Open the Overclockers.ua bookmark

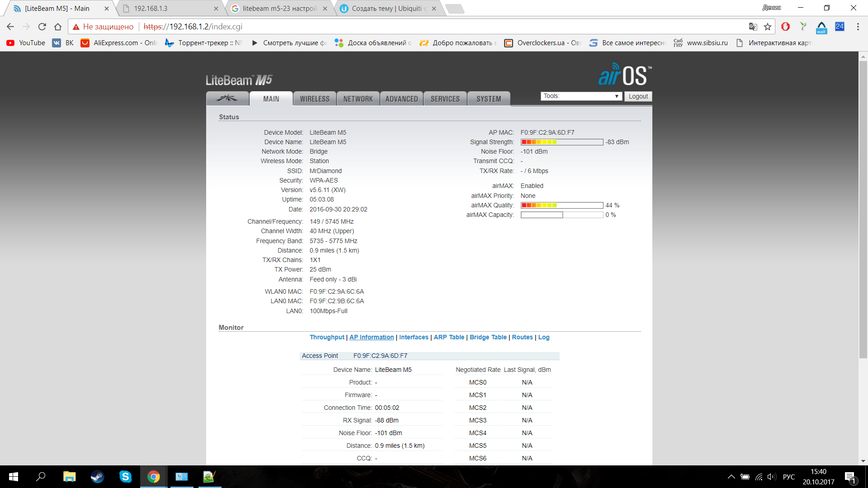542,43
